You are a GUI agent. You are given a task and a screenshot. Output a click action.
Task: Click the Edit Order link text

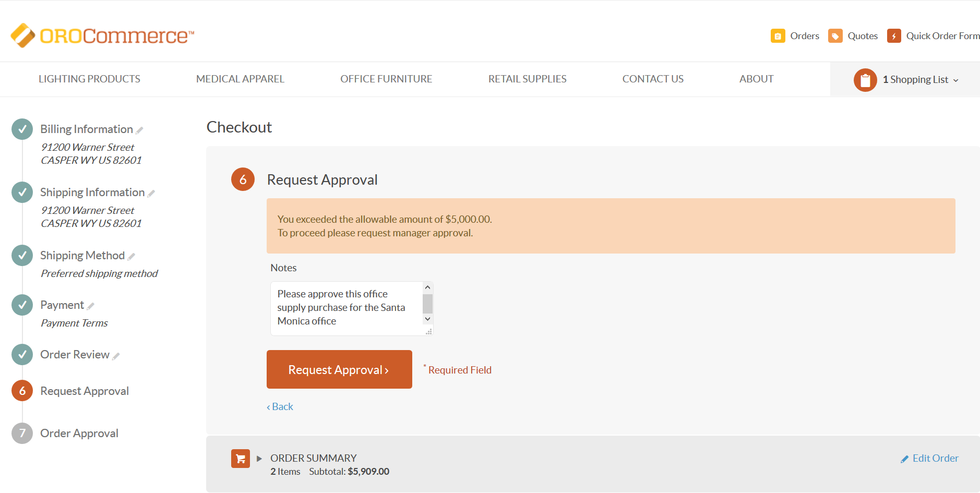(935, 458)
